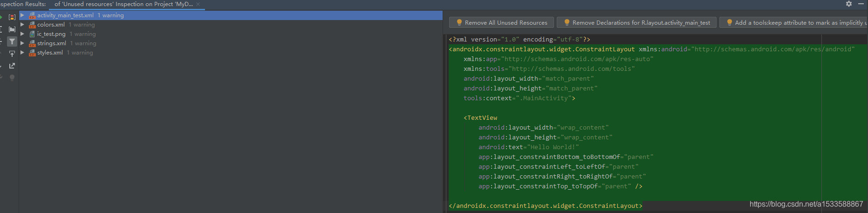The image size is (868, 213).
Task: Click Remove All Unused Resources button
Action: pyautogui.click(x=501, y=22)
